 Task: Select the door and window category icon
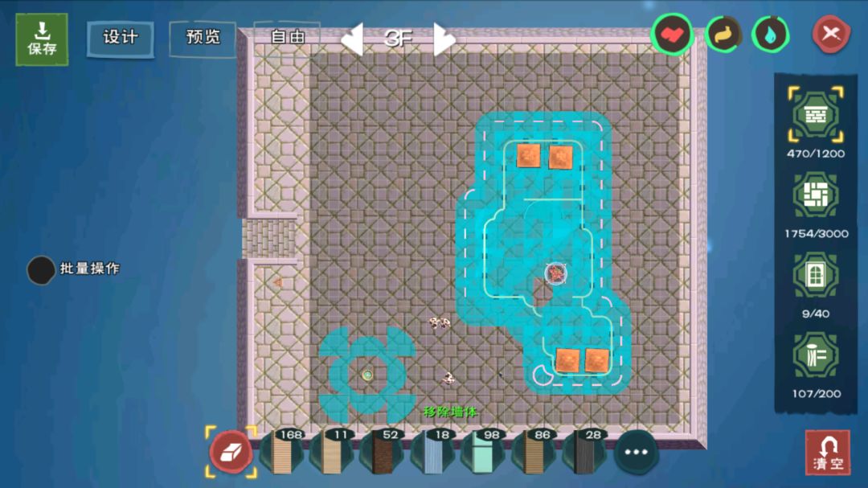(816, 275)
